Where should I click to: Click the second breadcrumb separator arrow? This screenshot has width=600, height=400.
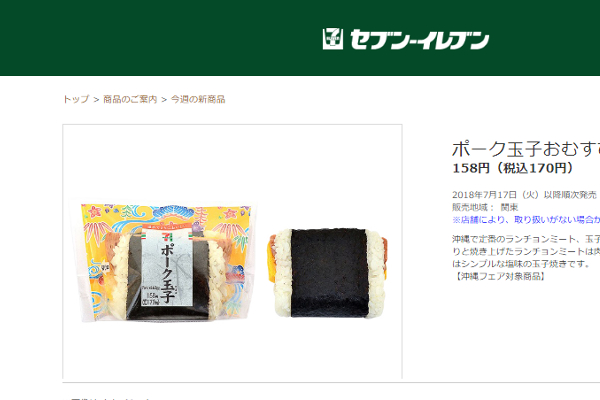click(x=164, y=100)
